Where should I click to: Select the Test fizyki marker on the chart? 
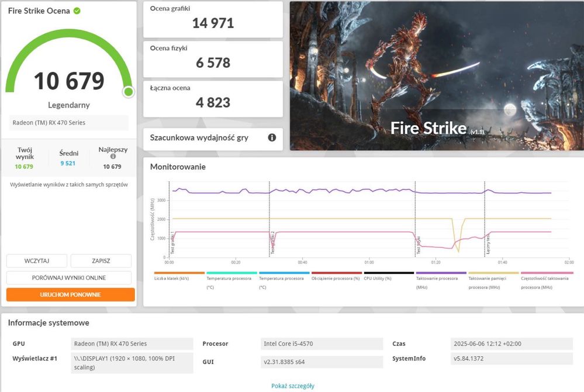click(x=418, y=245)
